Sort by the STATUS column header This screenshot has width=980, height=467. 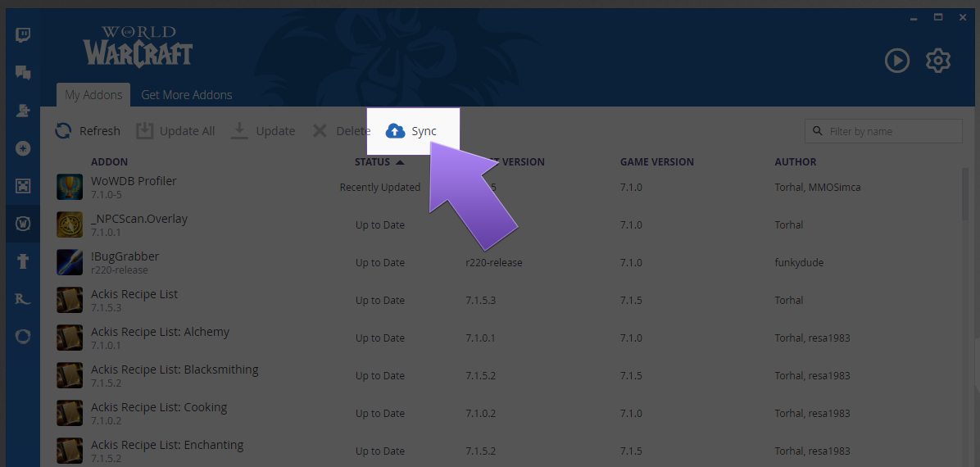click(379, 162)
